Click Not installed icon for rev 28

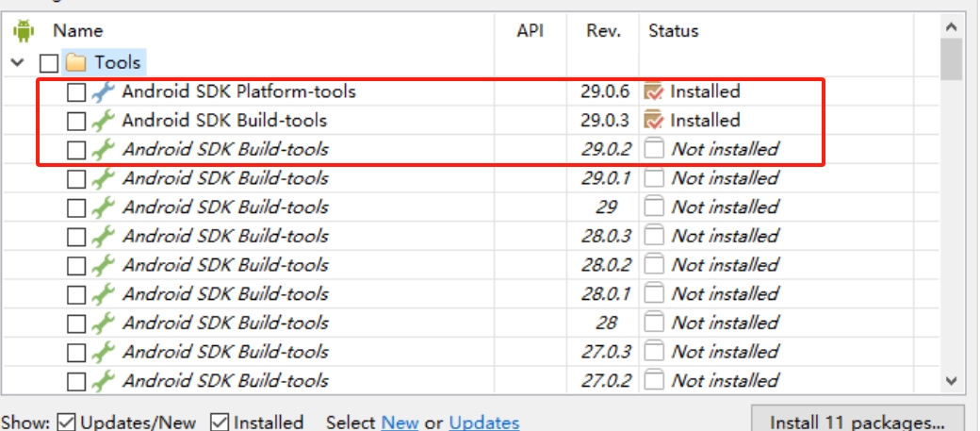tap(654, 323)
